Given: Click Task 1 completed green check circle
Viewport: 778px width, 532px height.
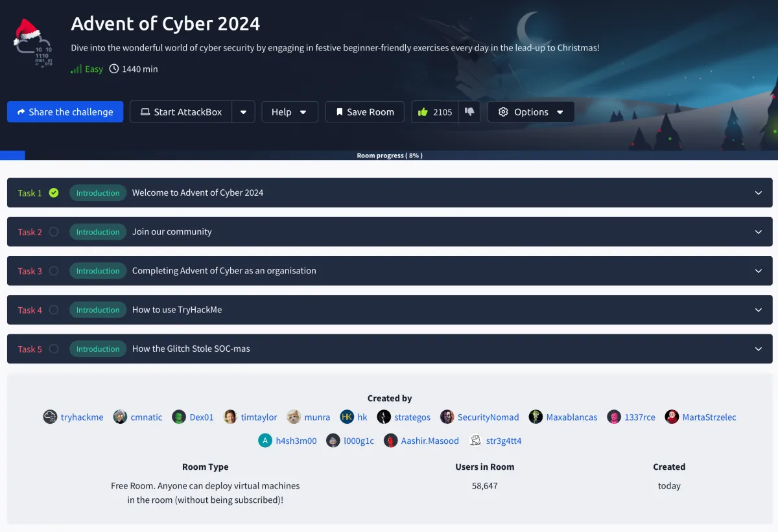Looking at the screenshot, I should coord(54,192).
